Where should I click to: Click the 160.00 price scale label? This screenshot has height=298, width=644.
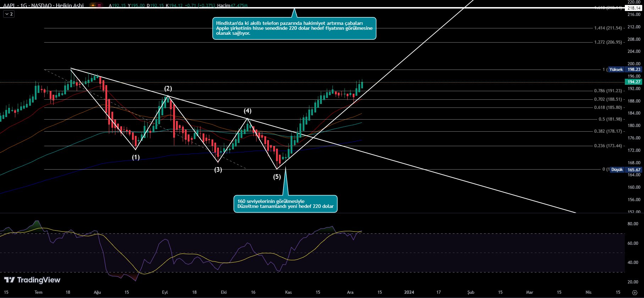click(x=634, y=187)
